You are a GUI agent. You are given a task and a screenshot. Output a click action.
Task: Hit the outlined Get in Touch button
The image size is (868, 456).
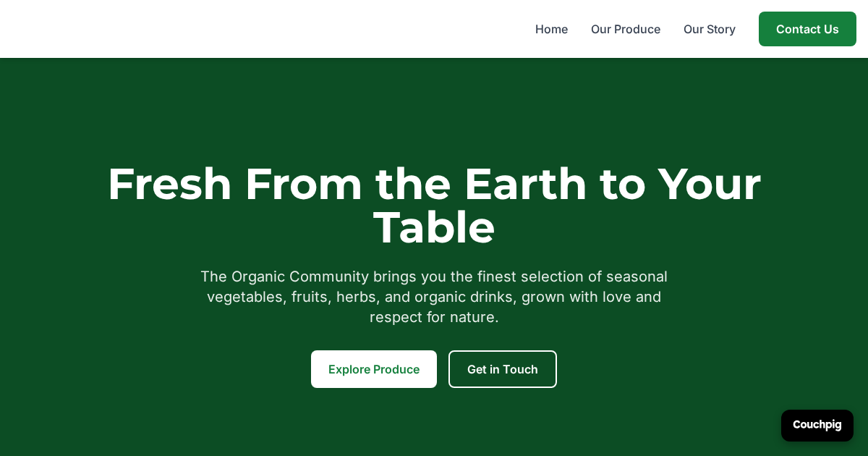[x=503, y=369]
